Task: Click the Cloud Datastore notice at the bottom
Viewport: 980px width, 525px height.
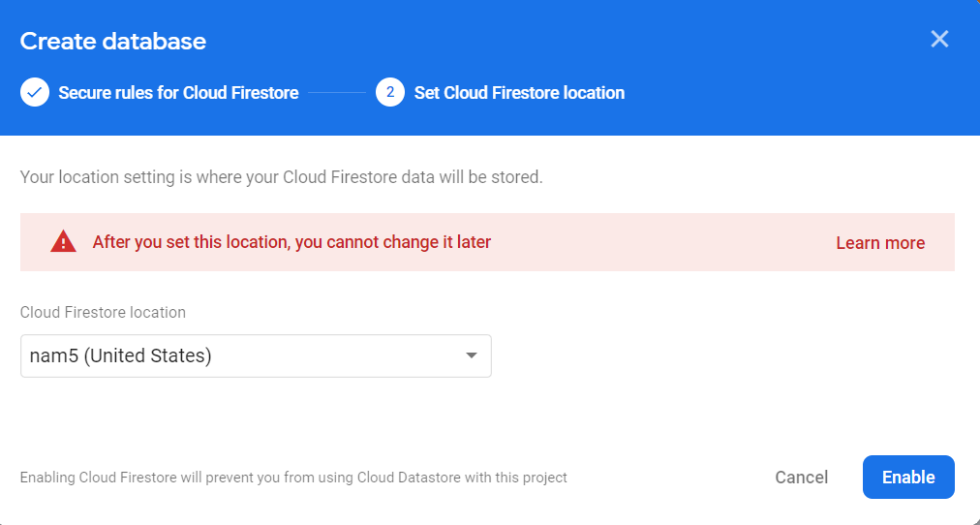Action: tap(293, 478)
